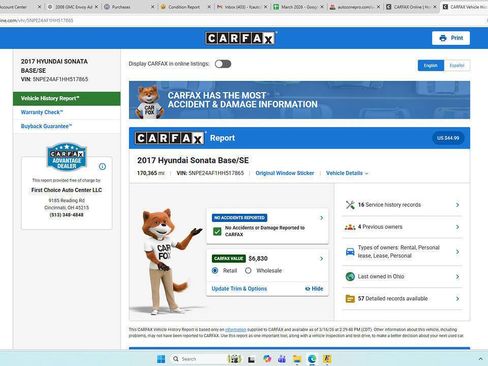Viewport: 488px width, 366px height.
Task: Open the Teams taskbar icon
Action: (282, 359)
